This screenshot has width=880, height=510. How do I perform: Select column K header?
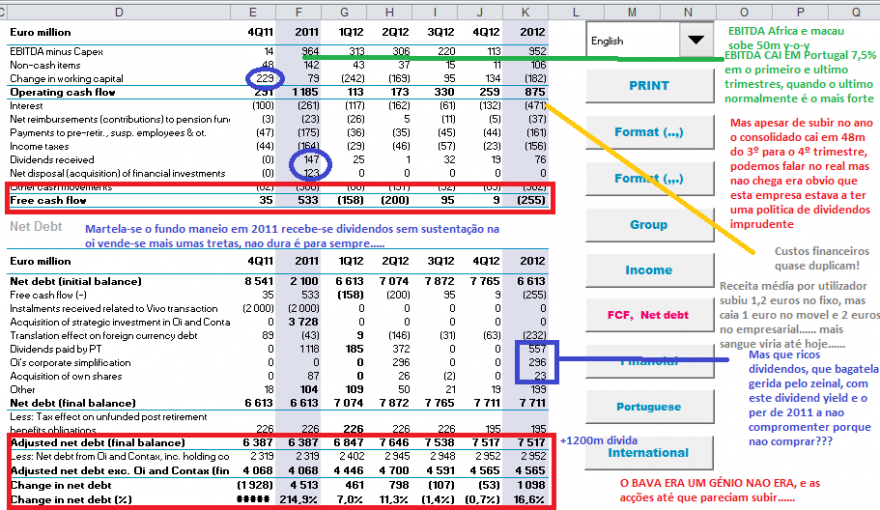(x=525, y=12)
